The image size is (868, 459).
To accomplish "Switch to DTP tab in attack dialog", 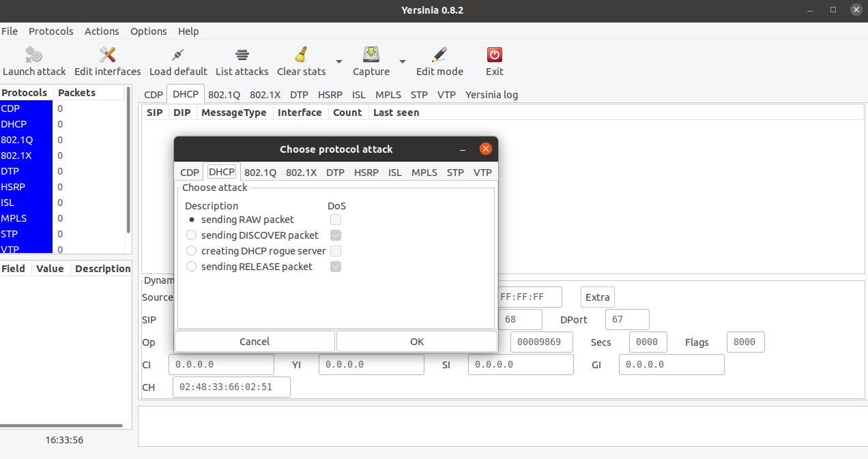I will 335,173.
